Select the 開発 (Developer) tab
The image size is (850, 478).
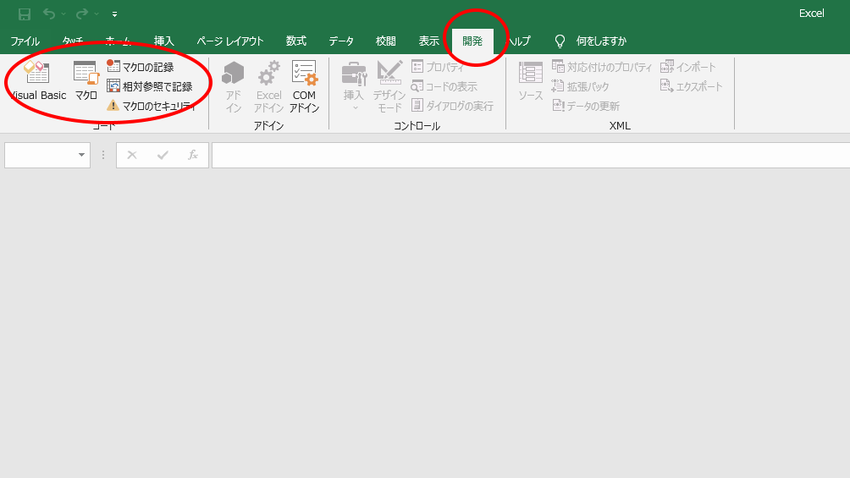[473, 41]
